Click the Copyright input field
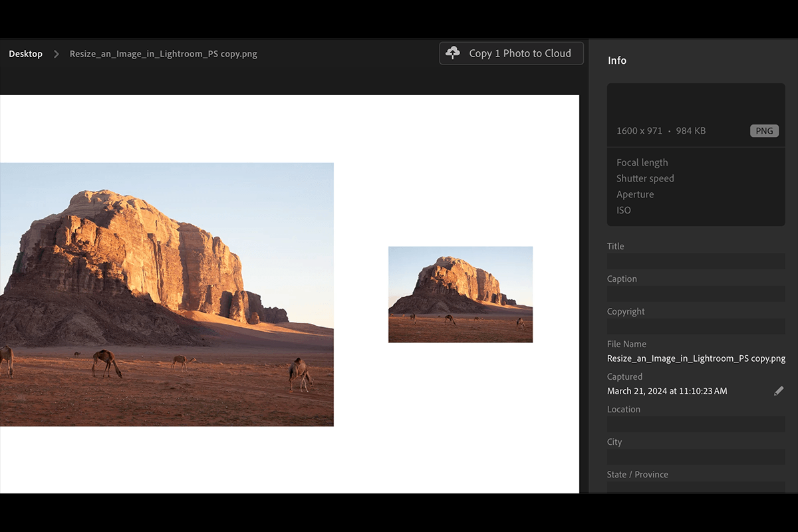Viewport: 798px width, 532px height. click(696, 326)
